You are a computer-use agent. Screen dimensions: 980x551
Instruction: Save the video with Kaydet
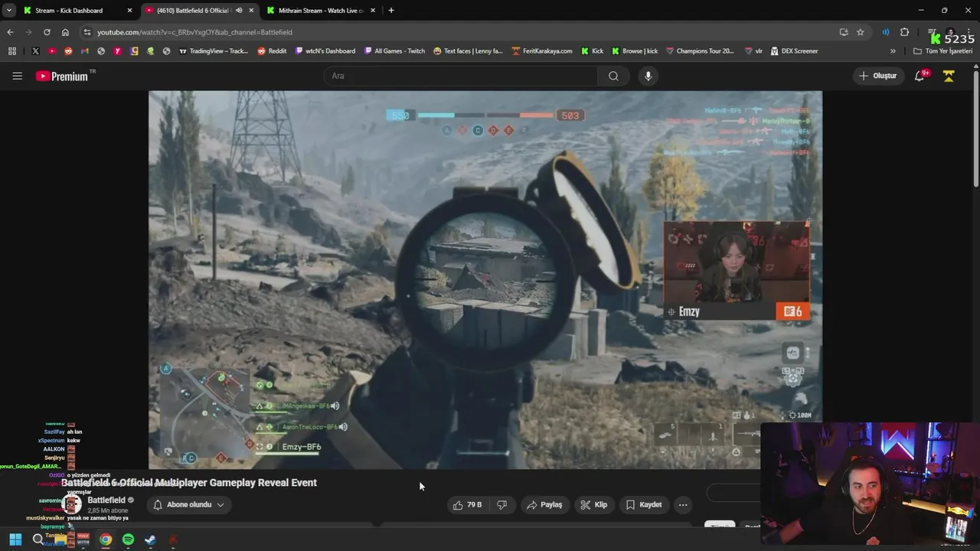click(x=644, y=504)
